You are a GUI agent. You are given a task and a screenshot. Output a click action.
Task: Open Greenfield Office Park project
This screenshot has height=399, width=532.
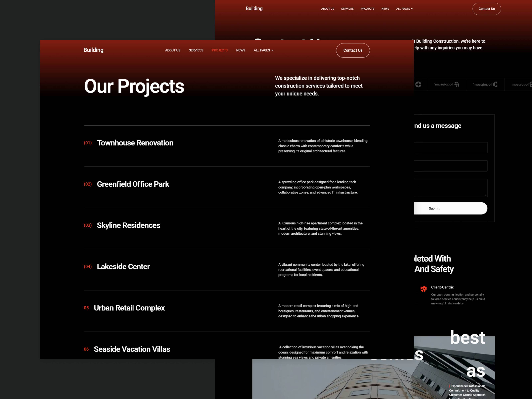[x=133, y=184]
